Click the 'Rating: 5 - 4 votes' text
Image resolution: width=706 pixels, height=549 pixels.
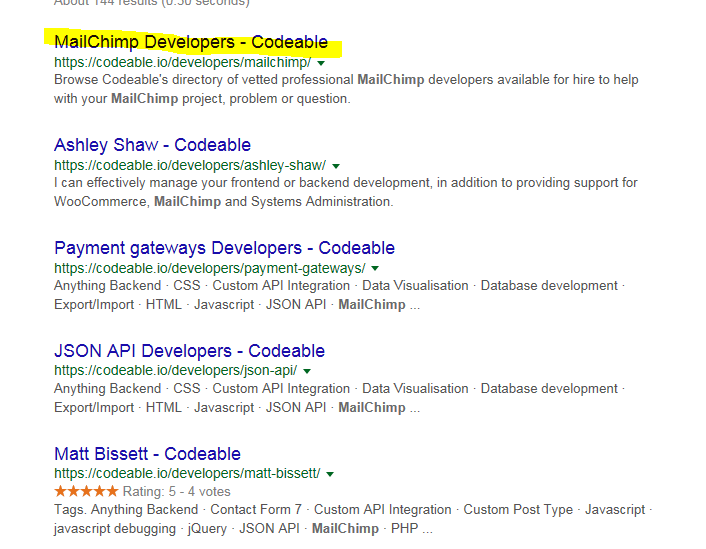point(176,491)
